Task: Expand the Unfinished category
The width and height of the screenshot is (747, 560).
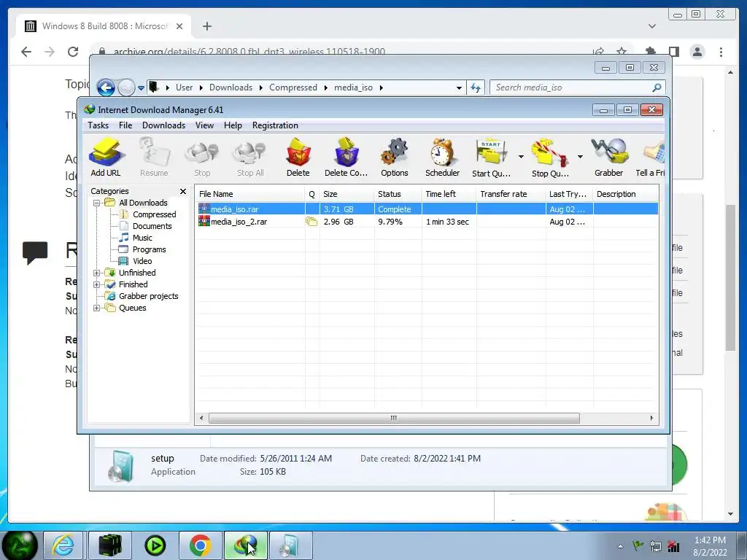Action: click(x=97, y=273)
